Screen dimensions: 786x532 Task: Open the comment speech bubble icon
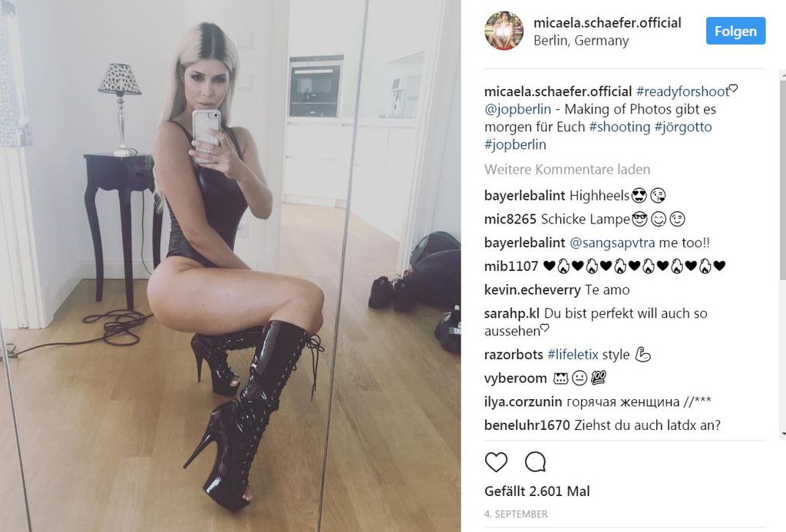point(535,462)
